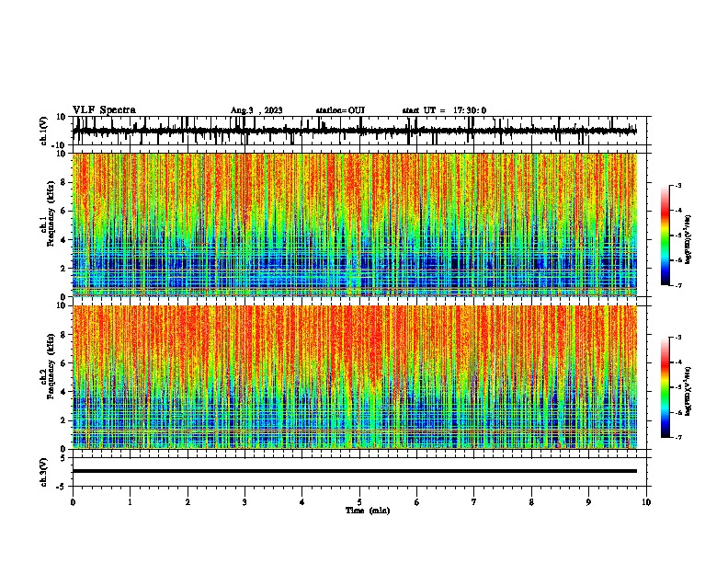
Task: Click the "Time (min)" axis label
Action: (368, 511)
